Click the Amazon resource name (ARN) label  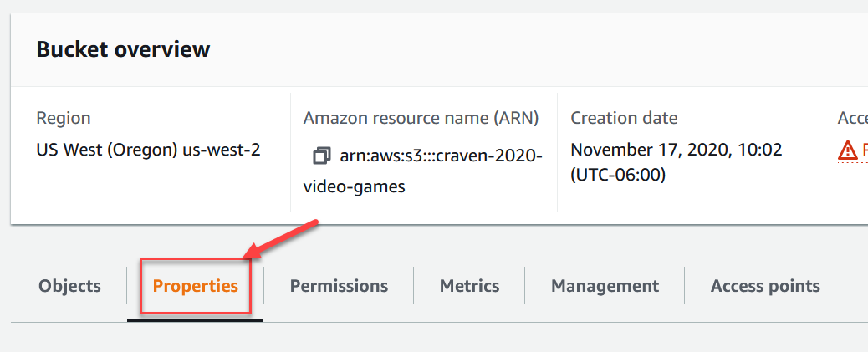[x=421, y=118]
